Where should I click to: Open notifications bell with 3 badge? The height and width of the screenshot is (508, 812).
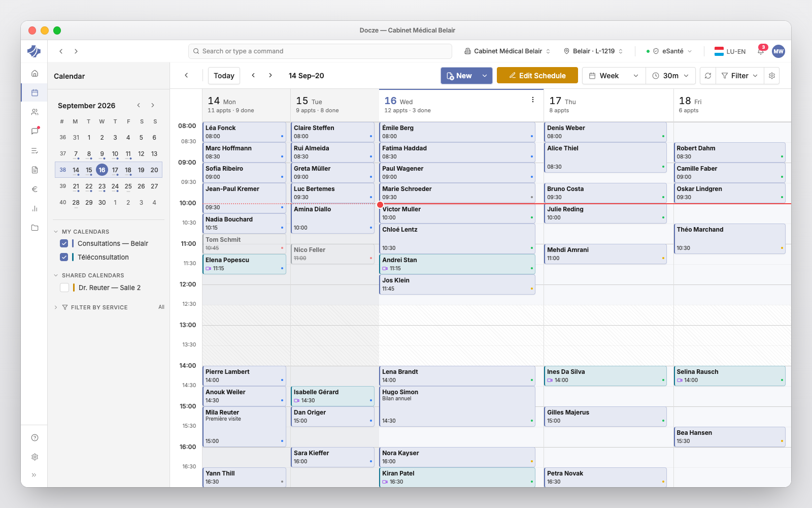(761, 51)
